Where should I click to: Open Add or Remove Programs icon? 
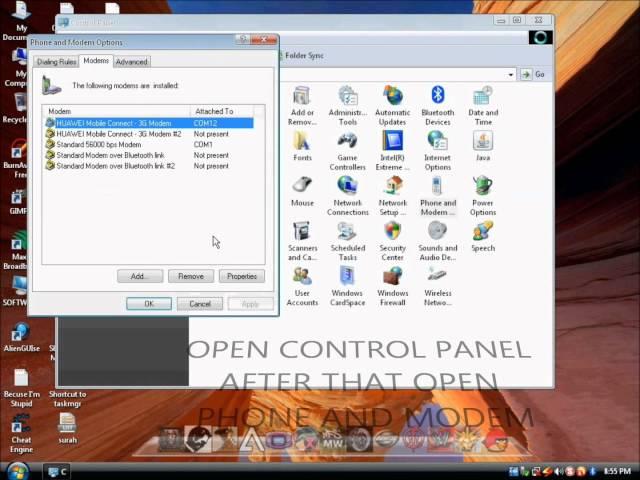click(x=302, y=105)
